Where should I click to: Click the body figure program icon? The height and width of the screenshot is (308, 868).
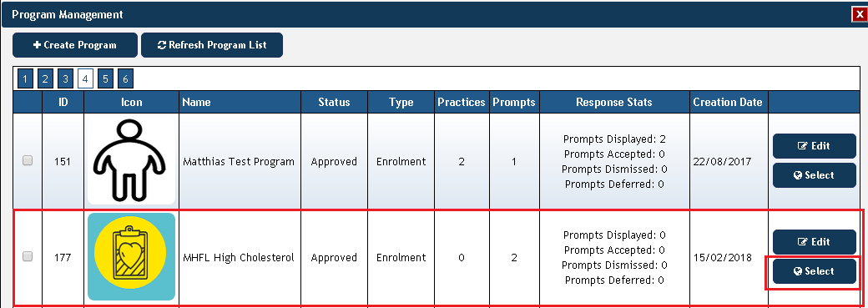(x=131, y=161)
